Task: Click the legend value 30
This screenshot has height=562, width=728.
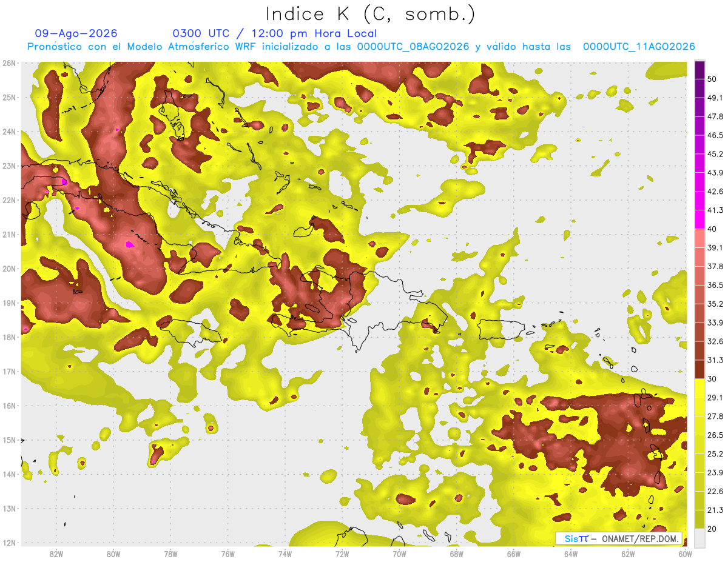Action: (x=713, y=379)
